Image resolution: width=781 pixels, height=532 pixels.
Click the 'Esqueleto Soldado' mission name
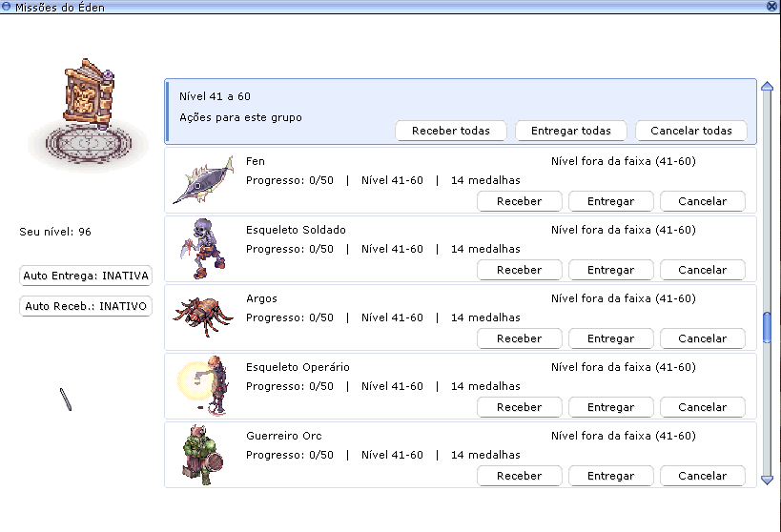click(296, 230)
